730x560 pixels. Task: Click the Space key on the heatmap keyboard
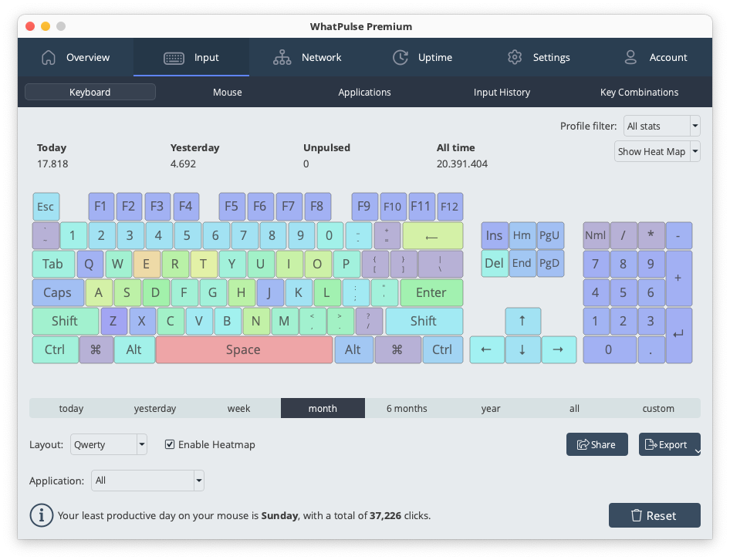244,349
